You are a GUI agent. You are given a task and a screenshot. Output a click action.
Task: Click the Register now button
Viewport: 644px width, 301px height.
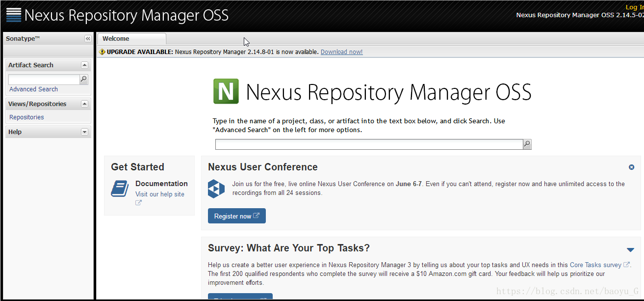(237, 216)
